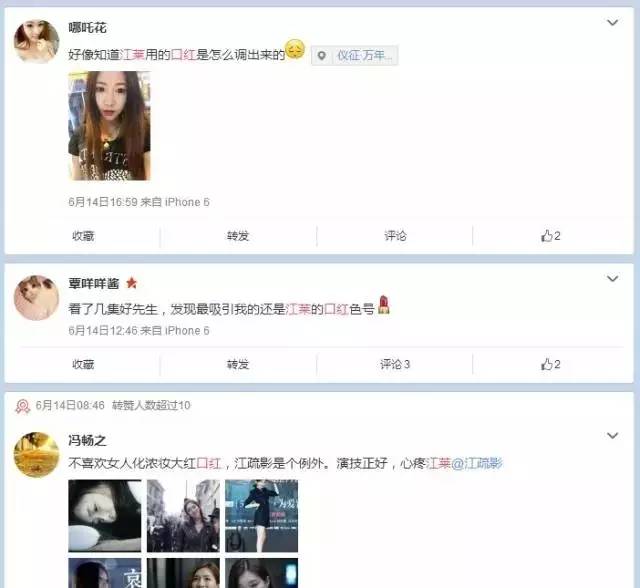Expand options chevron on 冯畅之's post
The height and width of the screenshot is (588, 640).
(x=612, y=436)
